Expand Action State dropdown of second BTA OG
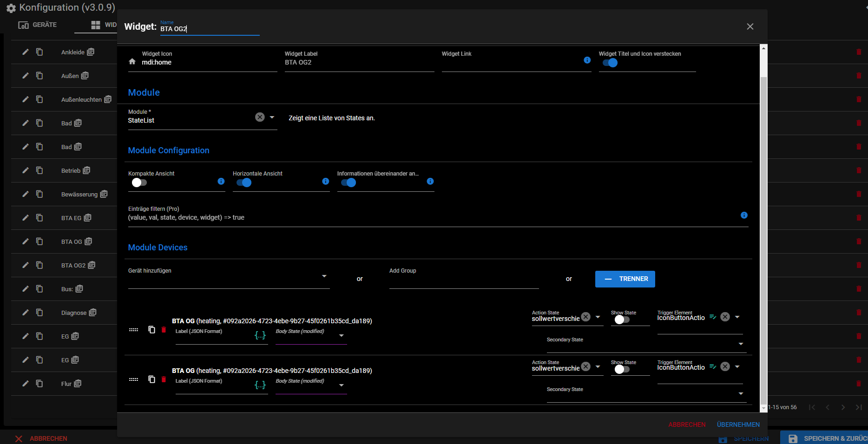This screenshot has height=444, width=868. tap(598, 366)
